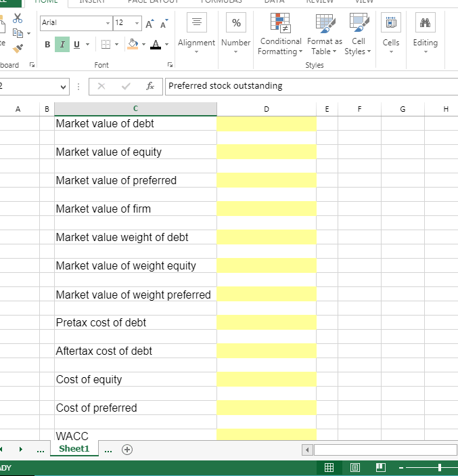458x476 pixels.
Task: Select the Aftertax cost of debt cell
Action: (x=135, y=351)
